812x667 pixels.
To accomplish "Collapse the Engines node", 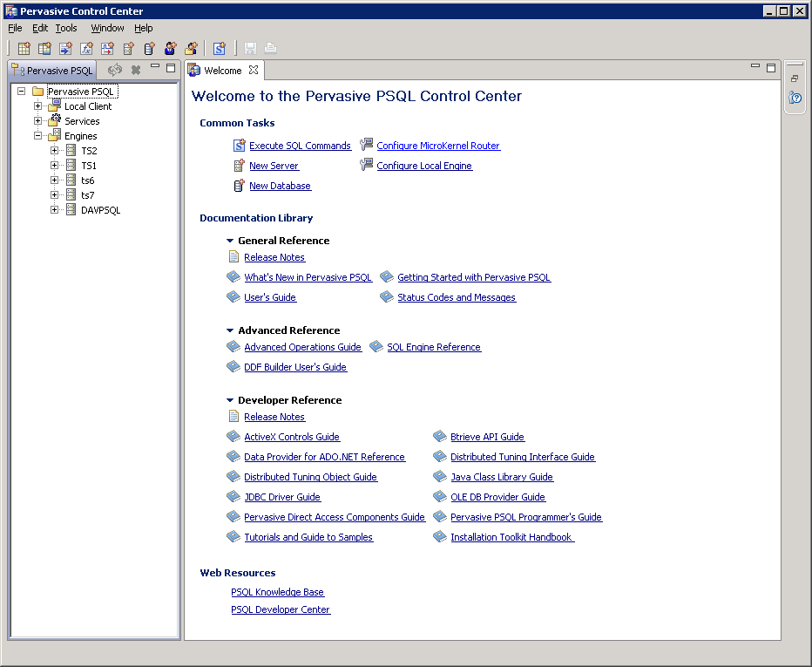I will pos(37,136).
